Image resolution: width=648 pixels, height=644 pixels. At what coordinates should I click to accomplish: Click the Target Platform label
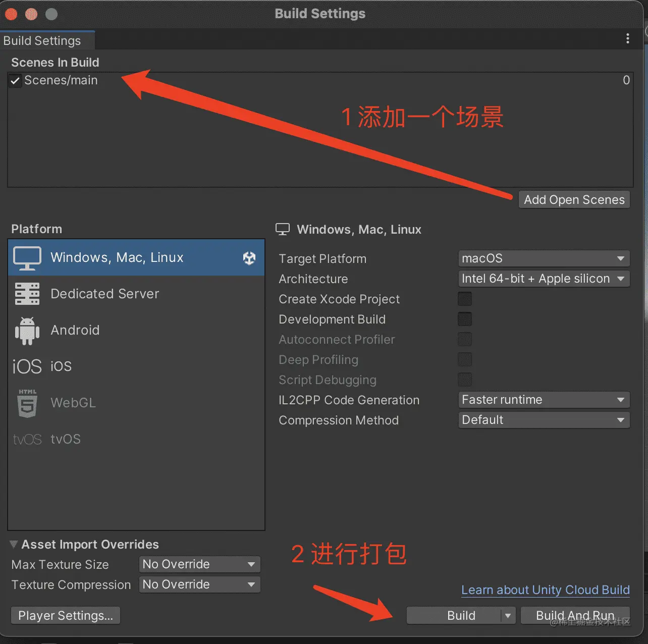click(322, 259)
